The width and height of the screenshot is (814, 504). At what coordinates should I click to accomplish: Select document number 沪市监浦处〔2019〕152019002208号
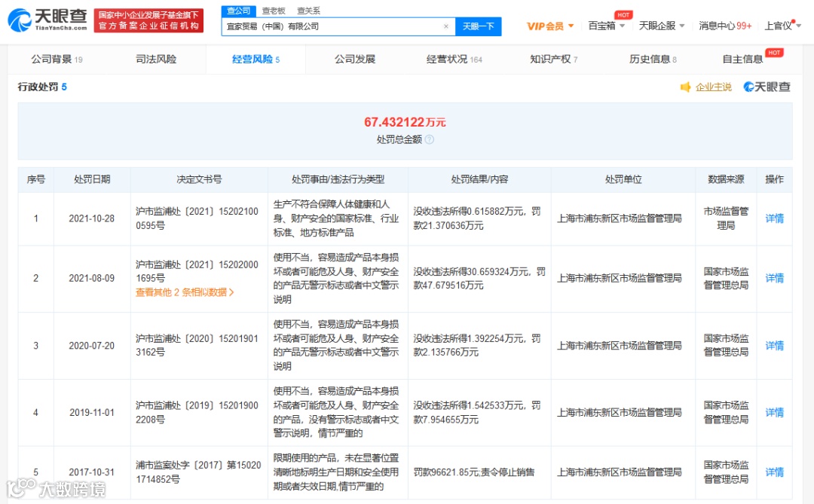[x=197, y=413]
